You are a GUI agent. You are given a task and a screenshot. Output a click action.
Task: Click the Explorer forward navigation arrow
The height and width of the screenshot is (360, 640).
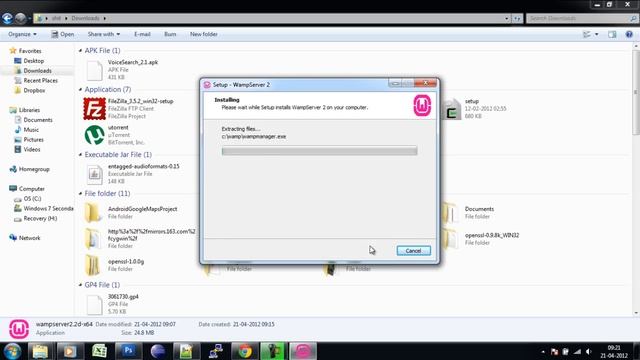20,18
